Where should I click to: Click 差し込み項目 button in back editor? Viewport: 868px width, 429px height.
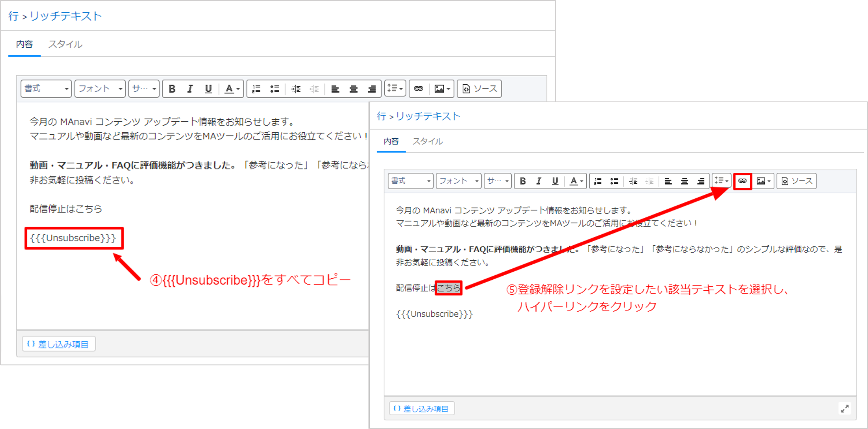[59, 344]
